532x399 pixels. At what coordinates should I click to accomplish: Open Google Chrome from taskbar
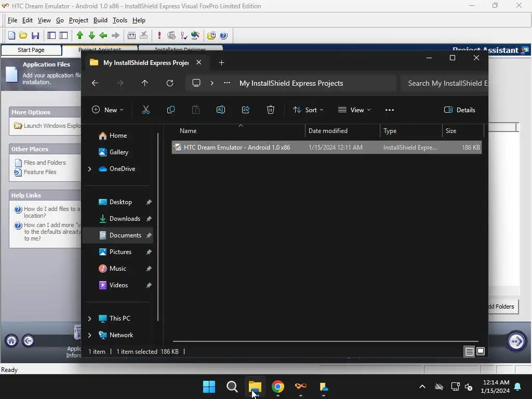pyautogui.click(x=278, y=387)
